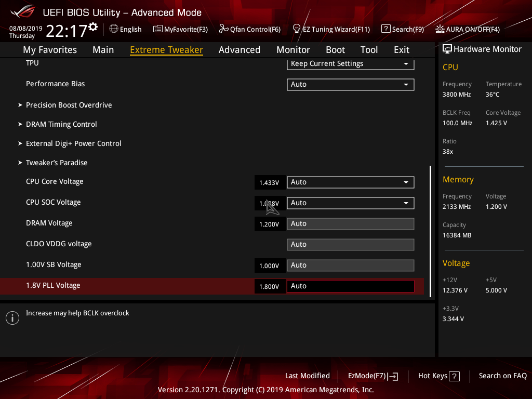Image resolution: width=532 pixels, height=399 pixels.
Task: Toggle AURA lighting on or off
Action: tap(467, 29)
